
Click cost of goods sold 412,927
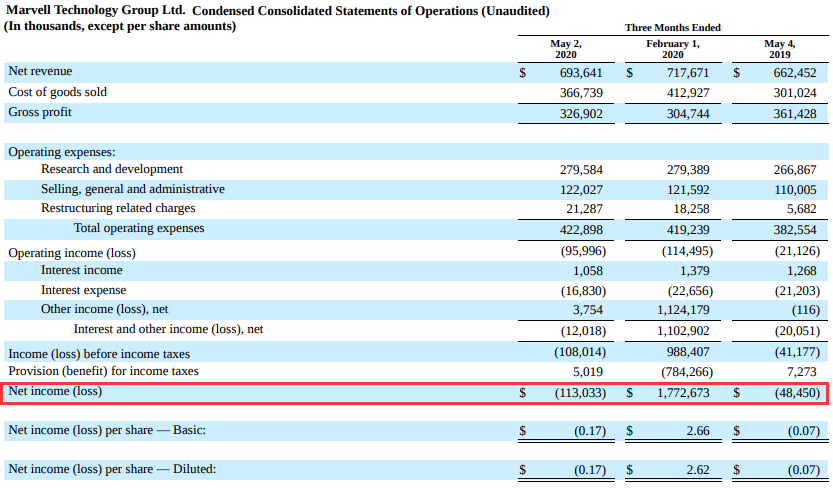pos(688,93)
